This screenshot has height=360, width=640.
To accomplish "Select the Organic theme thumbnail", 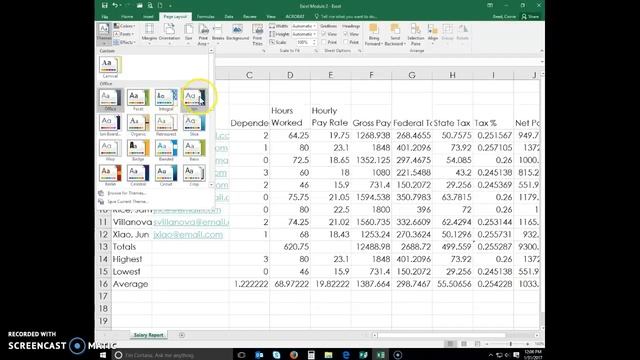I will 138,125.
